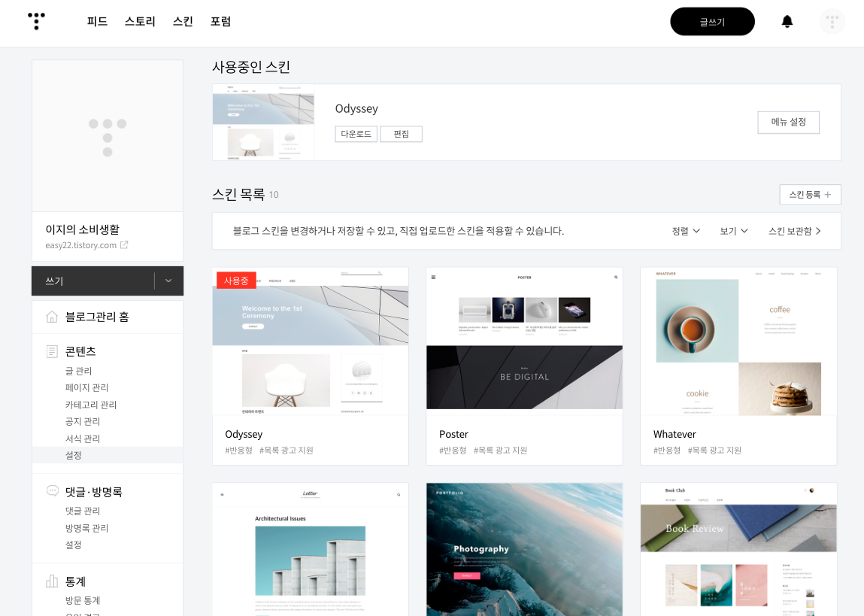Select the Photography portfolio skin preview

pos(525,549)
